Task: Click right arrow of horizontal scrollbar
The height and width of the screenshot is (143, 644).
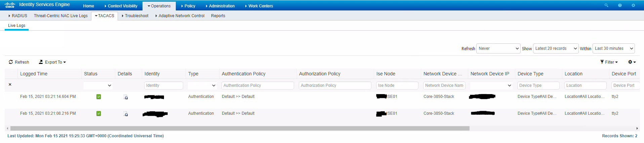Action: (x=637, y=128)
